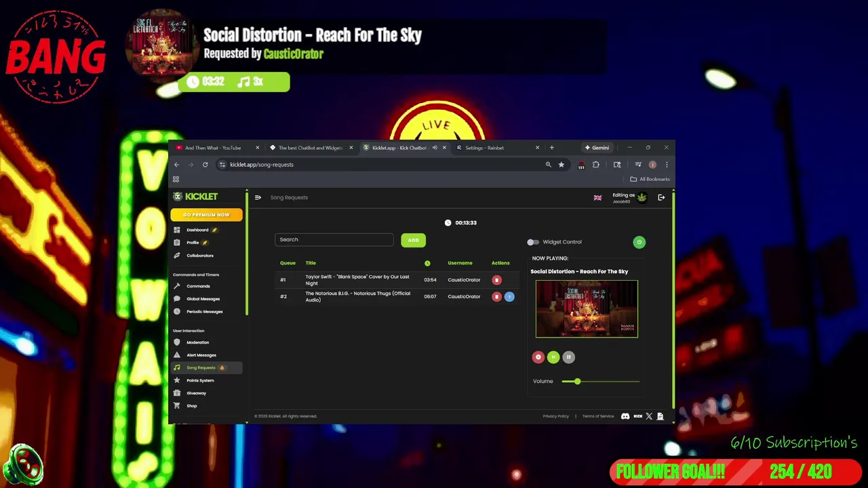Mute the Kicklet tab audio icon
Viewport: 868px width, 488px height.
coord(435,148)
